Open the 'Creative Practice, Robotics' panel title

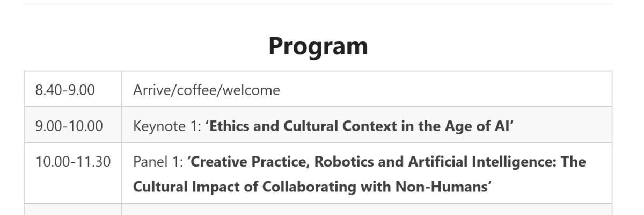click(386, 162)
